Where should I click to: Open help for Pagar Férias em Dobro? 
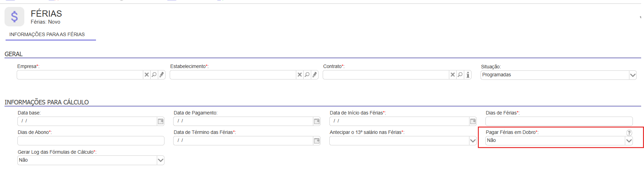click(x=629, y=133)
